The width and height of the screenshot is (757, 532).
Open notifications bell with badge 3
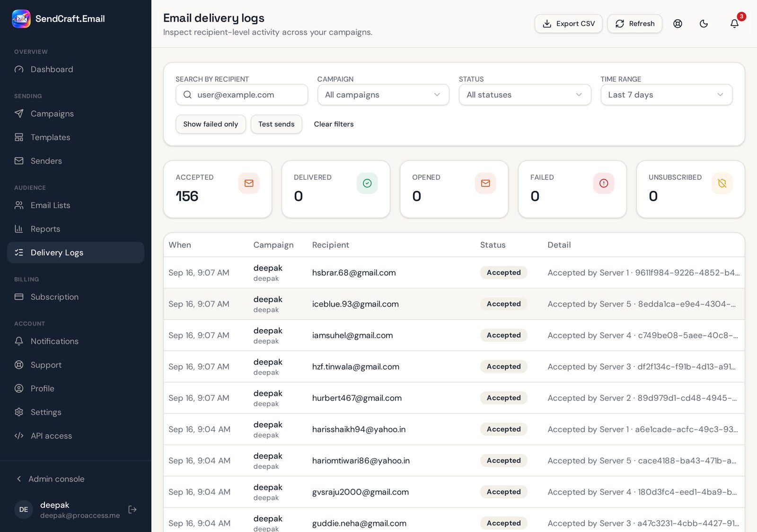point(734,24)
